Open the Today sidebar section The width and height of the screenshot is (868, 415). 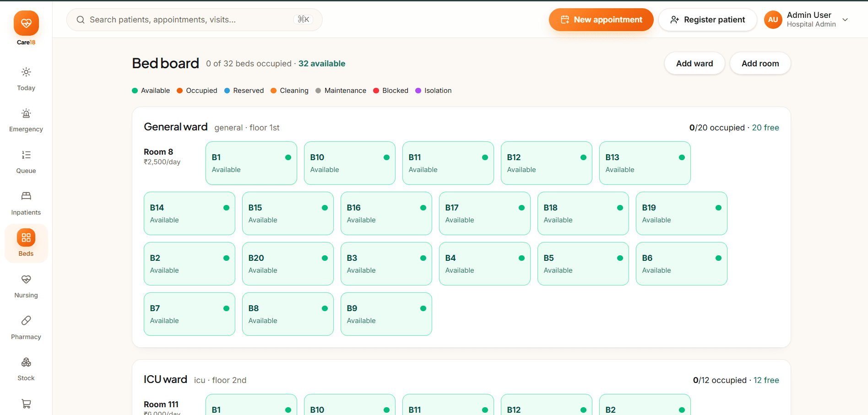(x=26, y=79)
